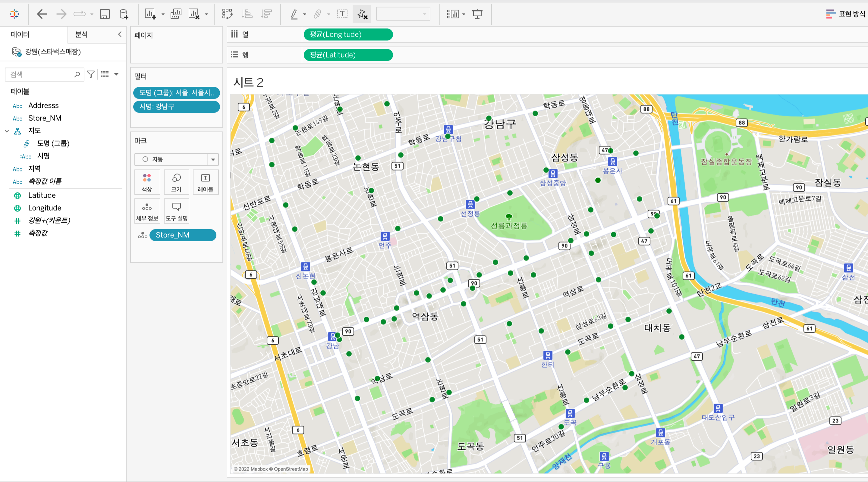Image resolution: width=868 pixels, height=482 pixels.
Task: Click the data pane search field
Action: coord(45,74)
